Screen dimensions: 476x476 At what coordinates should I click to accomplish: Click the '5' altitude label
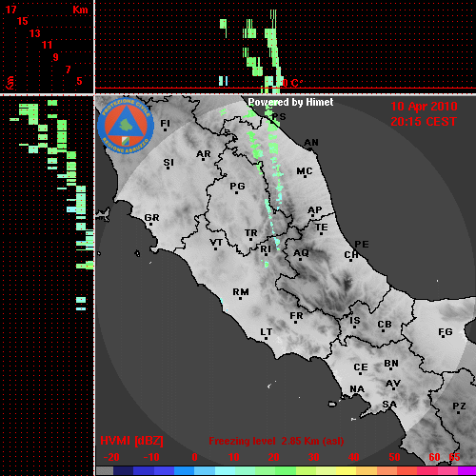tap(79, 81)
